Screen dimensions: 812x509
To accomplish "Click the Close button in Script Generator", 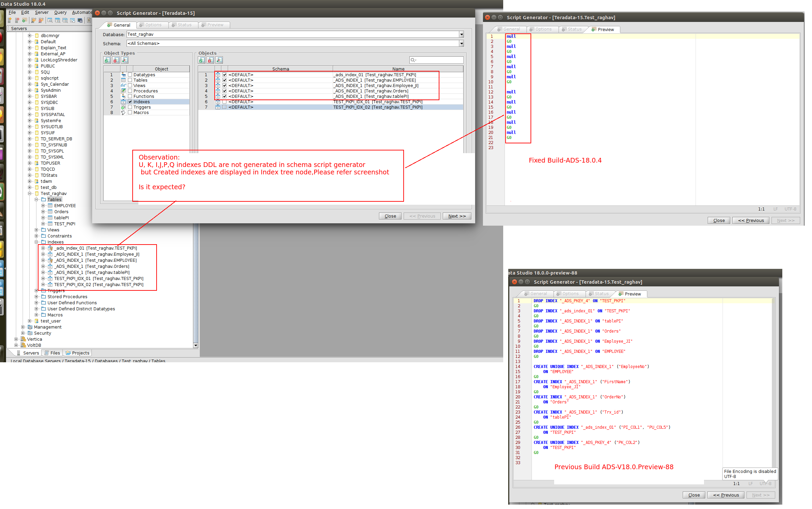I will click(x=390, y=216).
